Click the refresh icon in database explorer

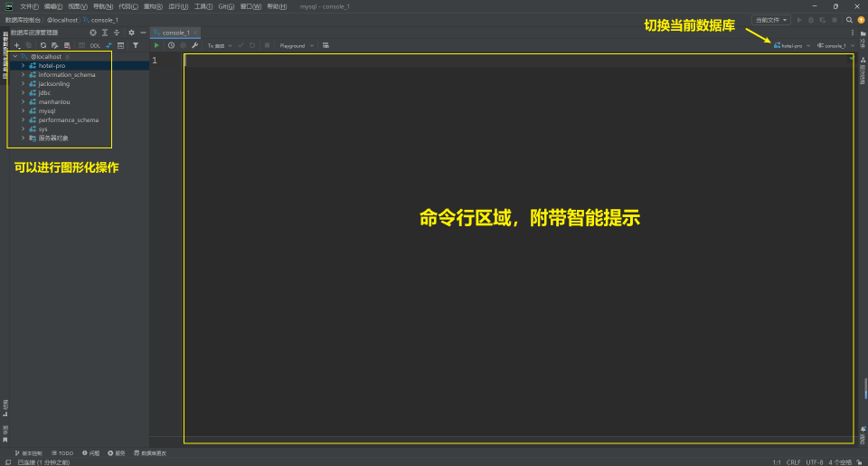pyautogui.click(x=42, y=45)
